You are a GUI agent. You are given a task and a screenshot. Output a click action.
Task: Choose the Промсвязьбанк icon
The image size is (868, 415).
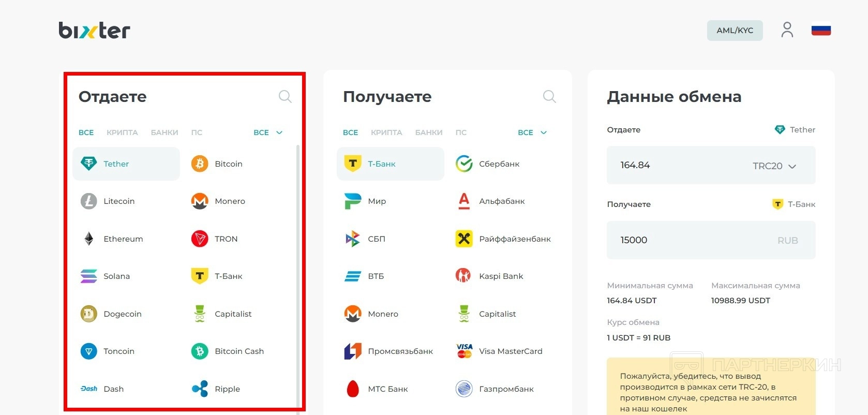(x=353, y=351)
